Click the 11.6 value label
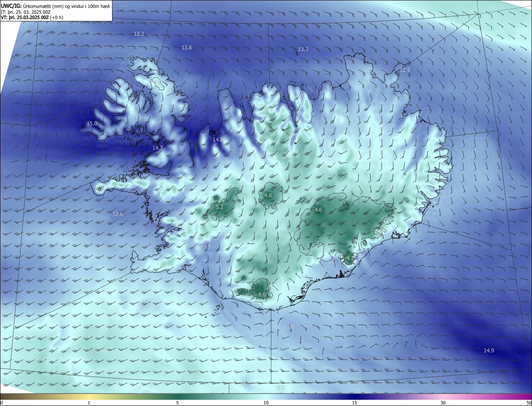Screen dimensions: 532x406 click(289, 327)
